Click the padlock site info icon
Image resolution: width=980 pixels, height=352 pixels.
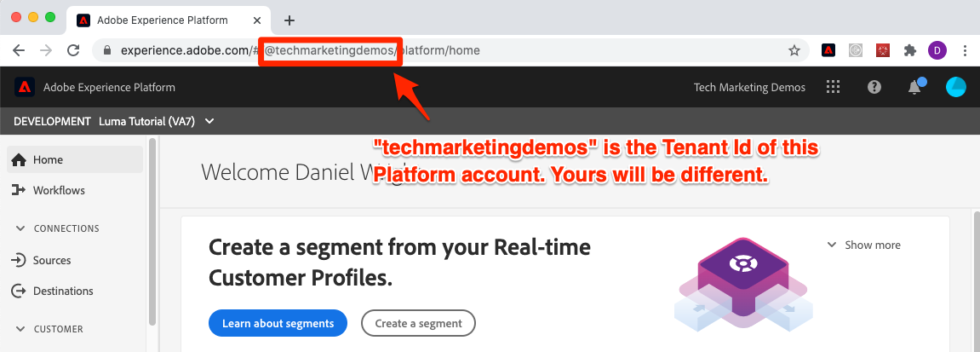pyautogui.click(x=107, y=50)
